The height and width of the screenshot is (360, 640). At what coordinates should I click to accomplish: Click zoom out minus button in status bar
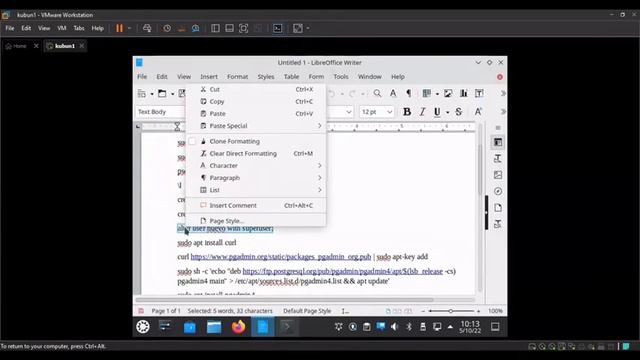coord(423,311)
